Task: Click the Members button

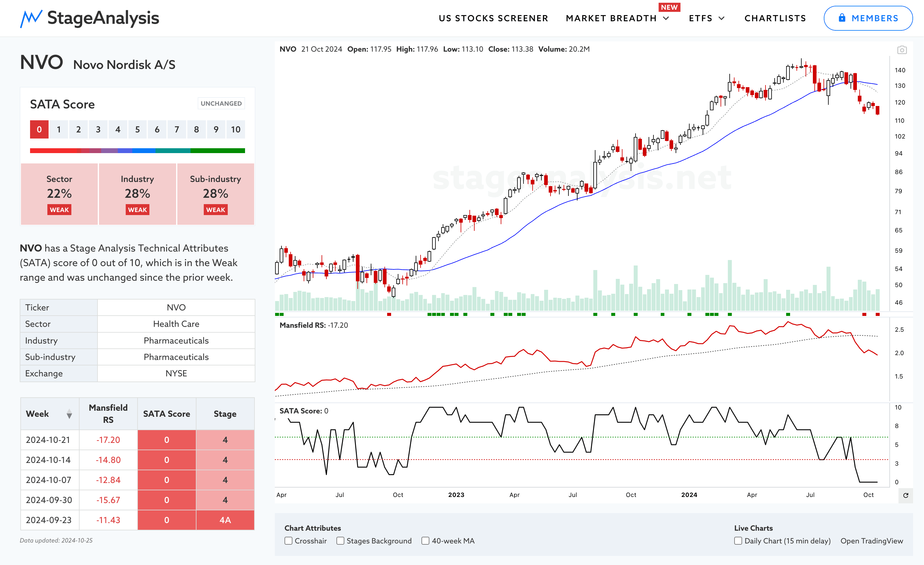Action: pos(868,18)
